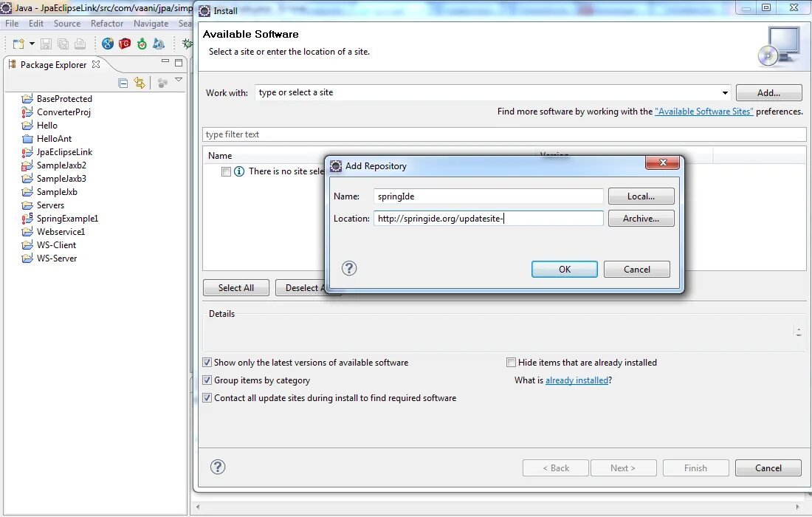Click the type filter text field

pos(504,134)
